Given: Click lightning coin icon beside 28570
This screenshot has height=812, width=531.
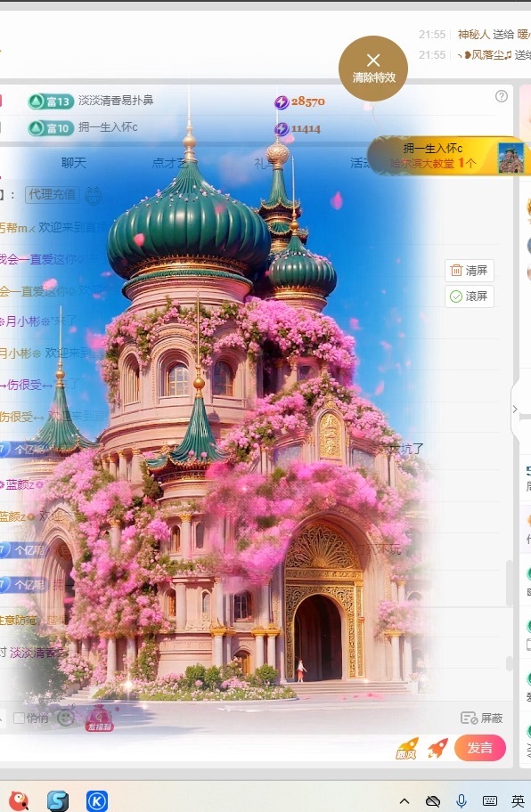Looking at the screenshot, I should coord(282,102).
